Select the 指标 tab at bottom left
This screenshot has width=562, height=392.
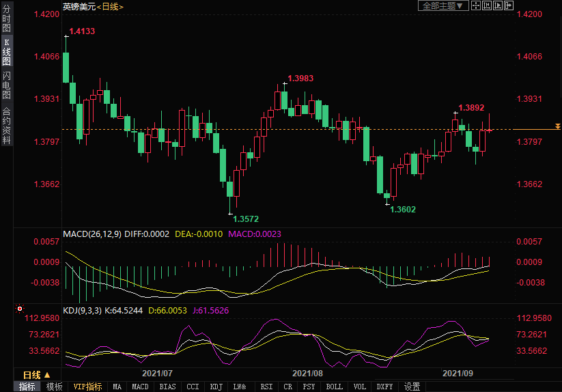click(x=27, y=387)
